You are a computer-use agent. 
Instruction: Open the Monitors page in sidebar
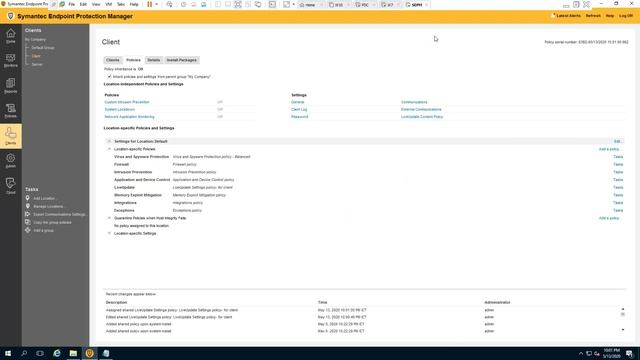pyautogui.click(x=11, y=60)
